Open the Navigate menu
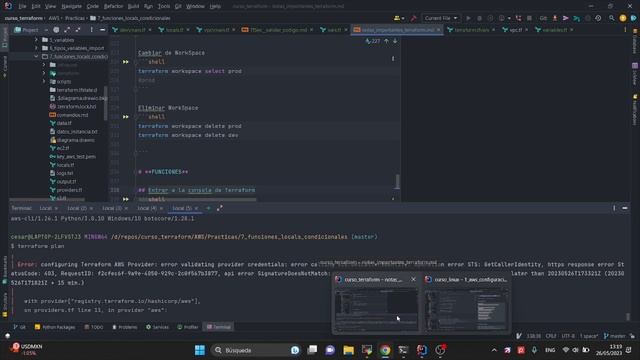 pos(71,6)
